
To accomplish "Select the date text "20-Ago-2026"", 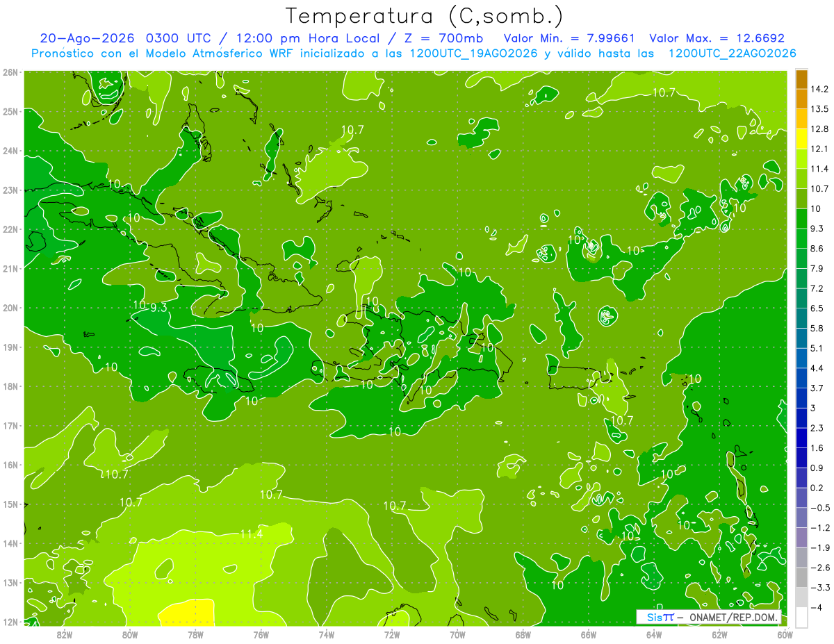I will point(87,38).
